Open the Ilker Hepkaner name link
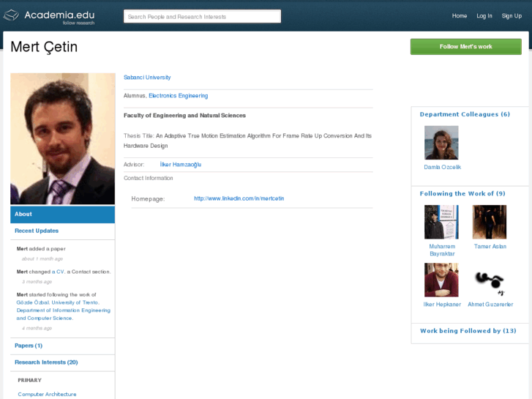532x399 pixels. [x=442, y=305]
